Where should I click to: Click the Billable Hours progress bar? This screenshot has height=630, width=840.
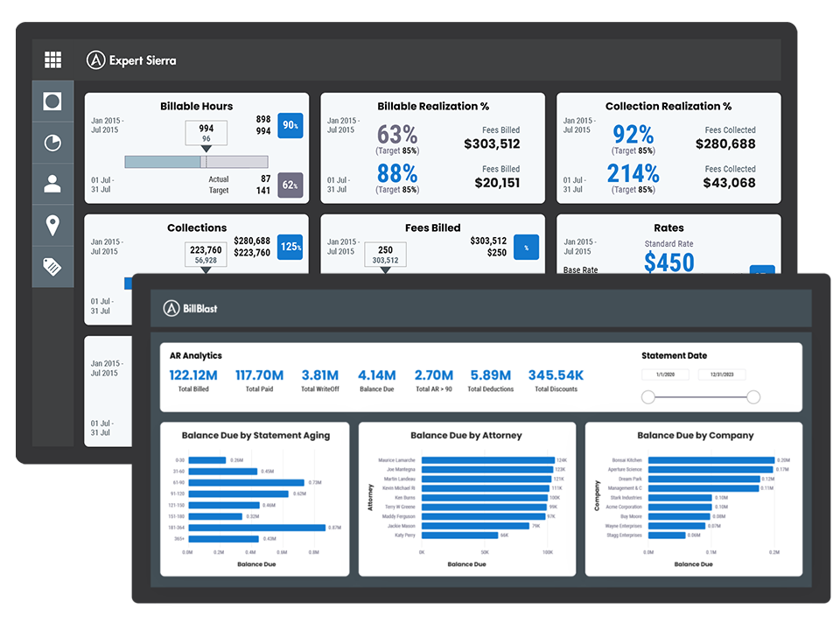coord(196,162)
